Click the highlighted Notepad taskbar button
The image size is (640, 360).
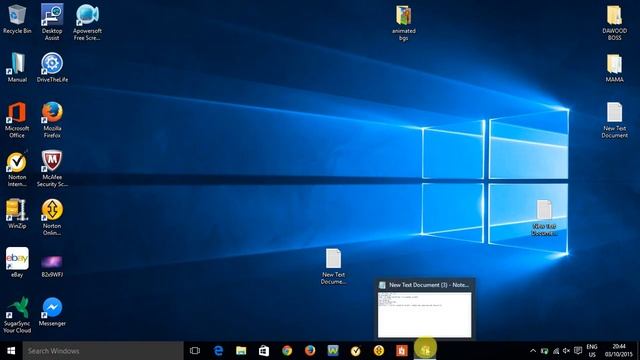pyautogui.click(x=425, y=350)
